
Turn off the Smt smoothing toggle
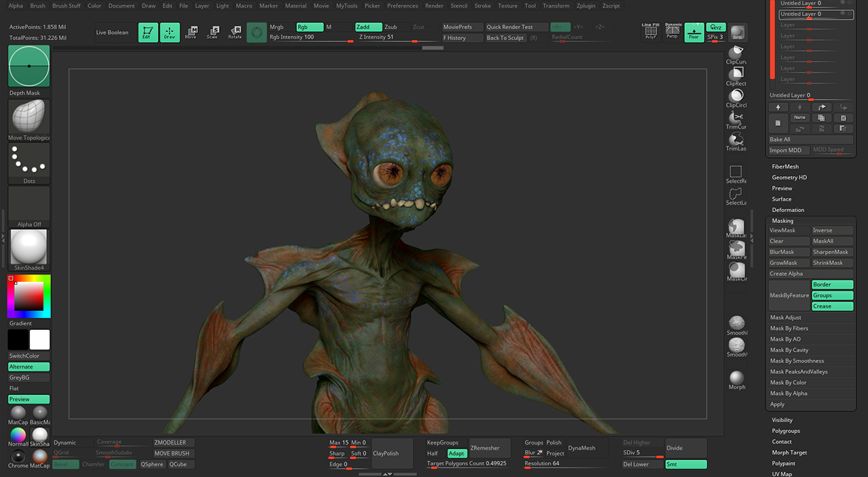686,464
